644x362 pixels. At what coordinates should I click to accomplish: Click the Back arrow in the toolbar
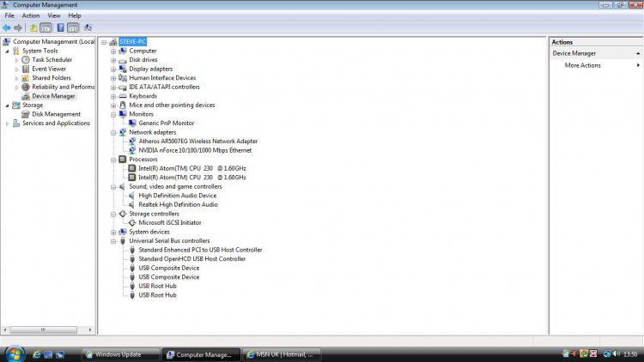7,27
